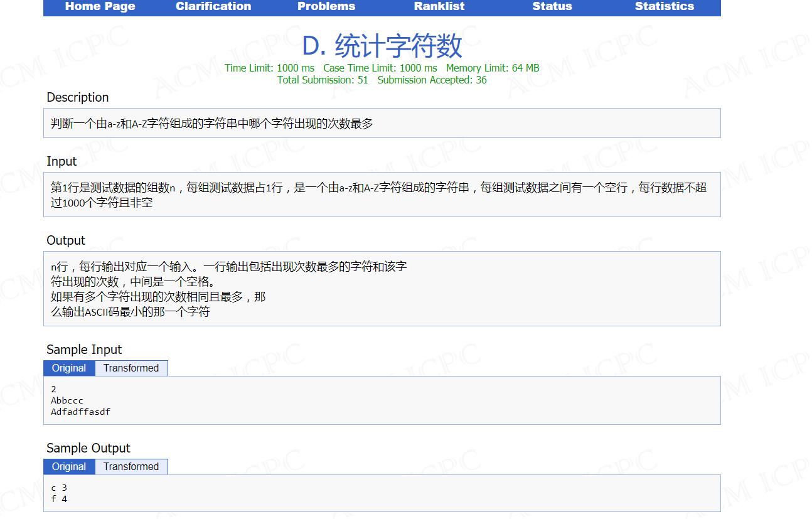Click sample input line Adfadffasdf
The image size is (812, 519).
[81, 412]
